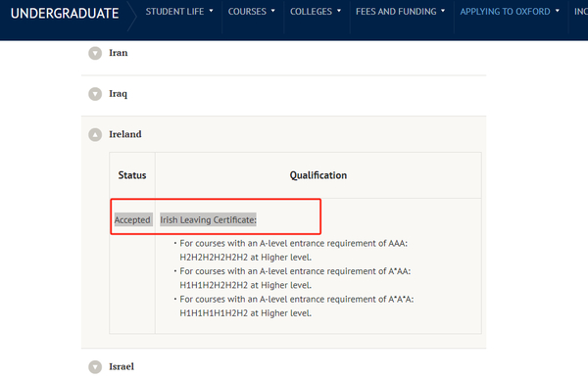This screenshot has height=379, width=588.
Task: Expand the Iran accordion arrow icon
Action: (x=95, y=53)
